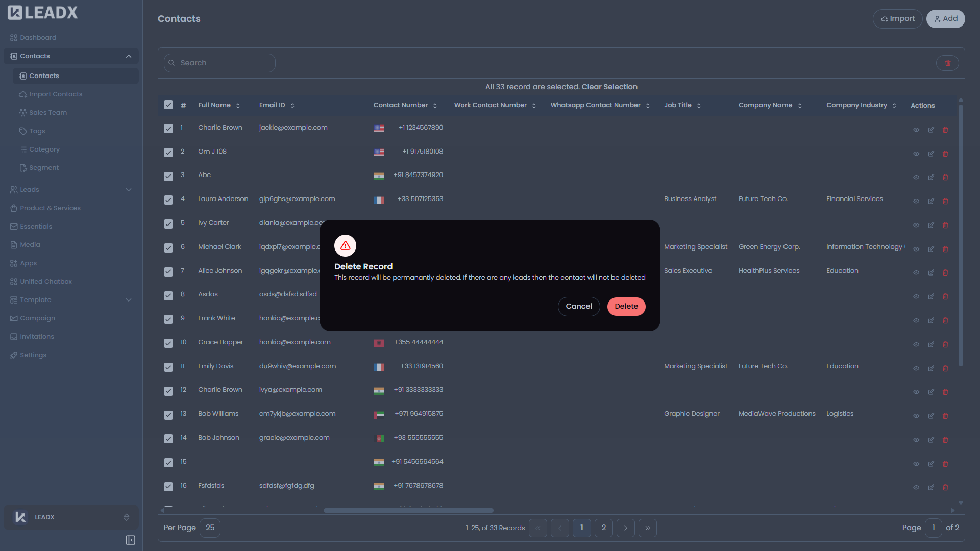980x551 pixels.
Task: Click the warning triangle icon in dialog
Action: [x=345, y=245]
